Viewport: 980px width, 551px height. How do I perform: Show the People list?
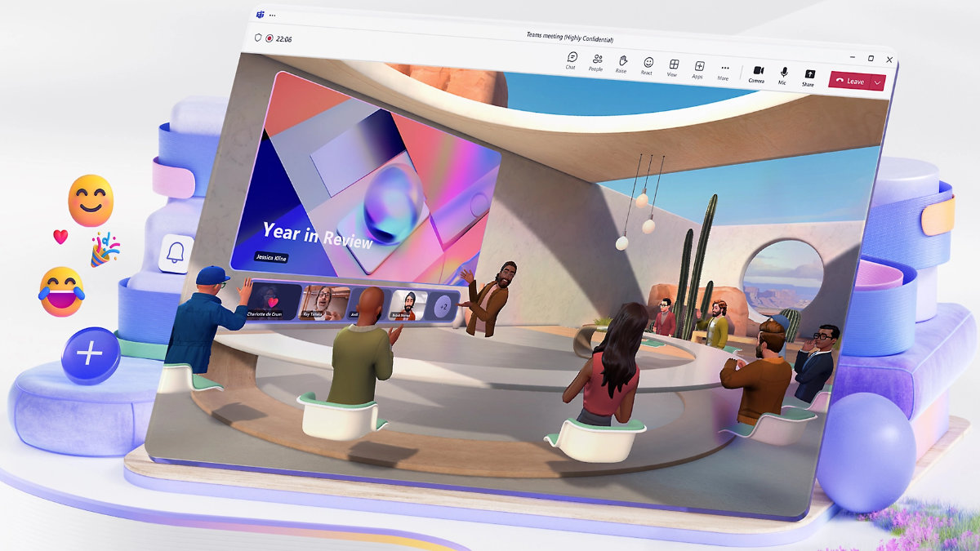click(x=597, y=62)
